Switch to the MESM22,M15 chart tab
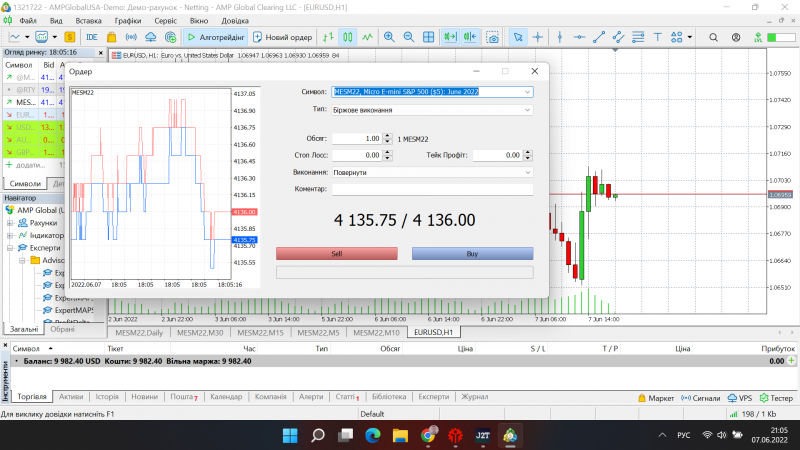Screen dimensions: 800x450 (x=260, y=332)
